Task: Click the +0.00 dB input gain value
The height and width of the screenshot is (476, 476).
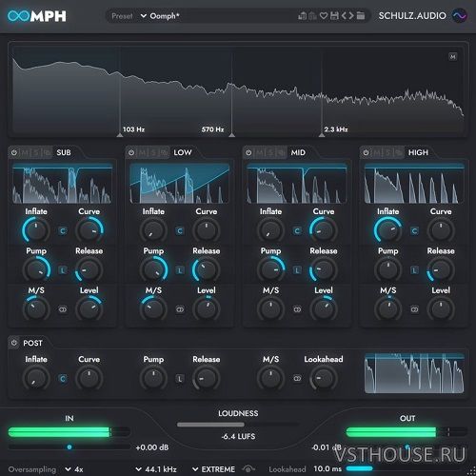Action: 152,447
